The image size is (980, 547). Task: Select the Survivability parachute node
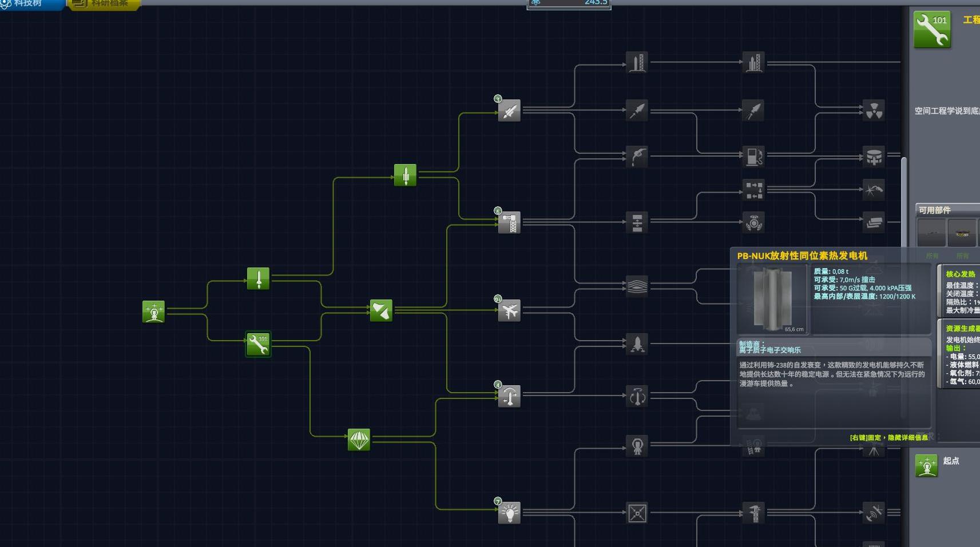(x=359, y=440)
